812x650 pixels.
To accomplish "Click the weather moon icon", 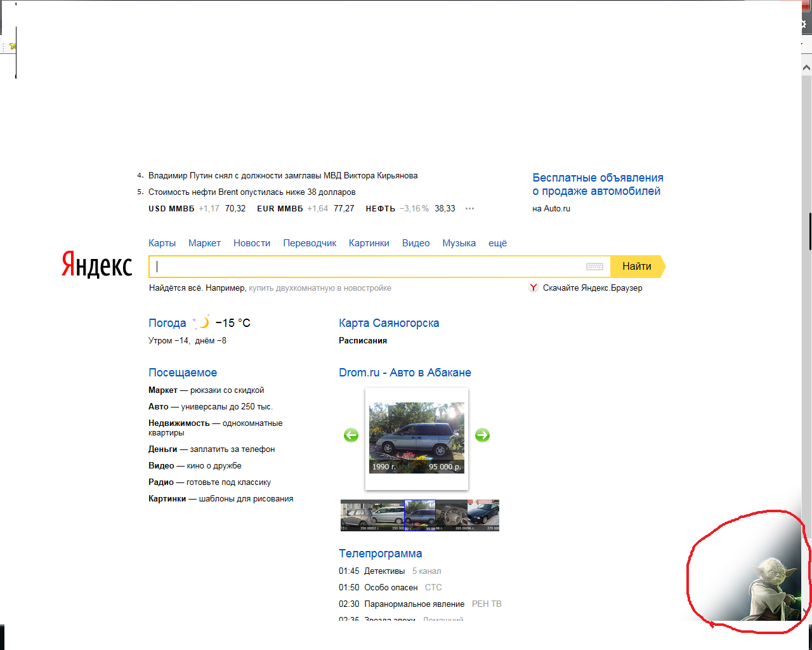I will click(x=202, y=322).
